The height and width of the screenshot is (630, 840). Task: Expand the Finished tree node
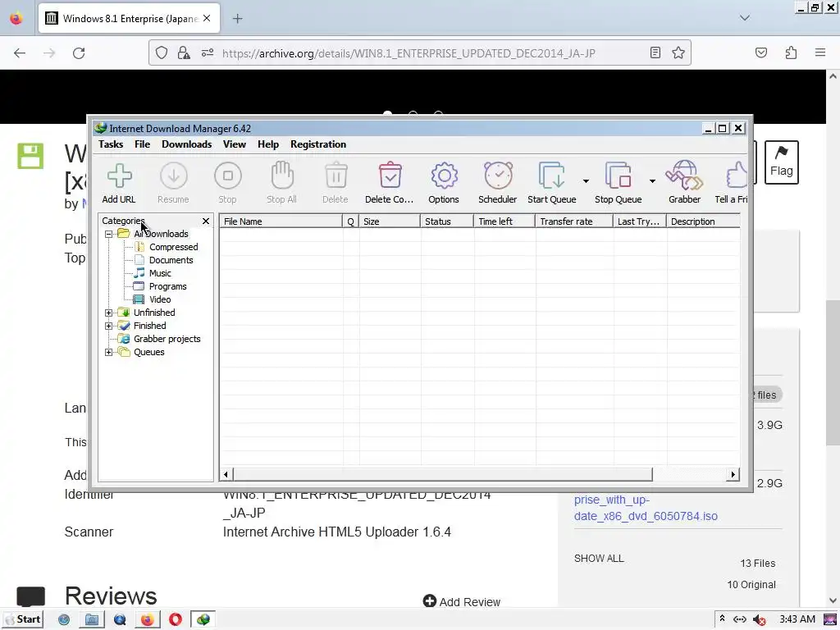[x=109, y=326]
